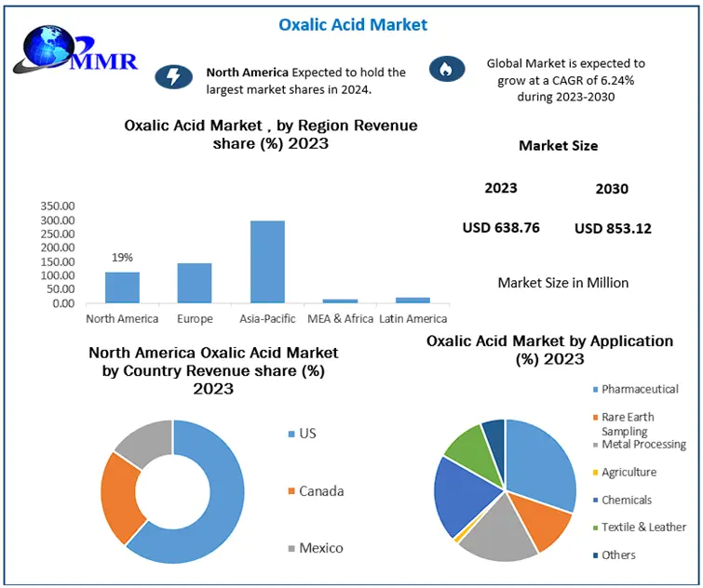The height and width of the screenshot is (588, 703).
Task: Click the orange Canada legend swatch
Action: (291, 490)
